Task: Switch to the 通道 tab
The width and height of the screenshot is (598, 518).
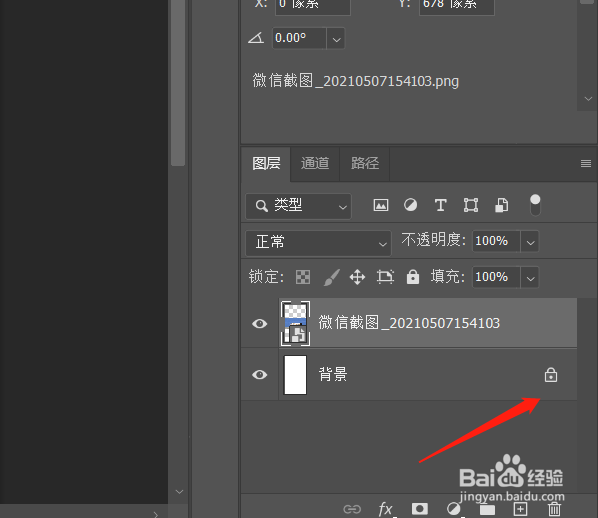Action: point(315,164)
